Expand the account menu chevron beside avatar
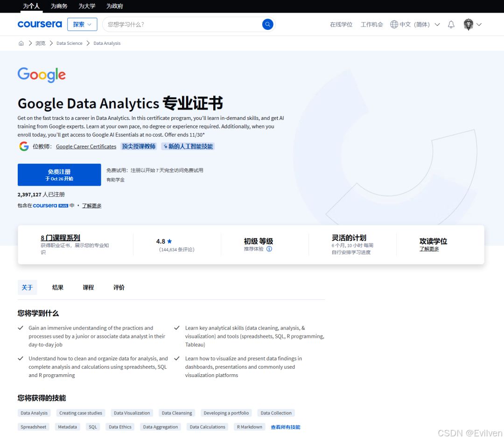Screen dimensions: 504x441 tap(479, 24)
